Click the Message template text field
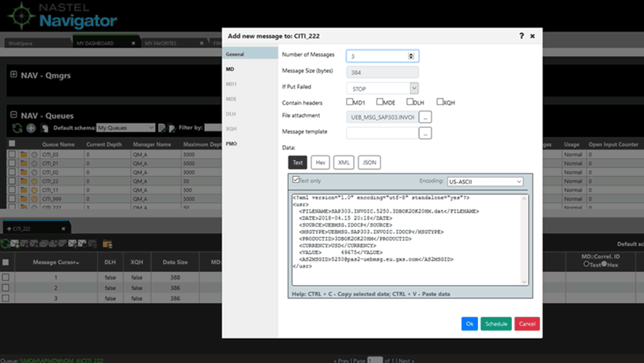This screenshot has width=644, height=363. pos(383,133)
